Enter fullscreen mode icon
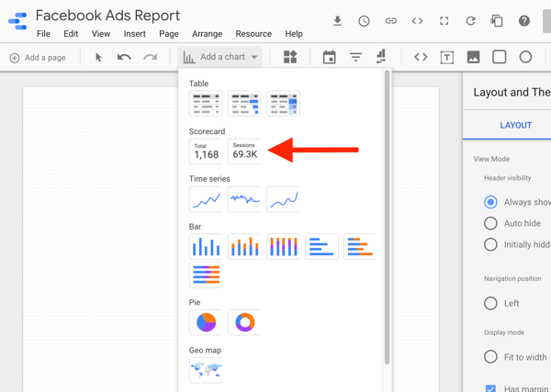 click(444, 21)
